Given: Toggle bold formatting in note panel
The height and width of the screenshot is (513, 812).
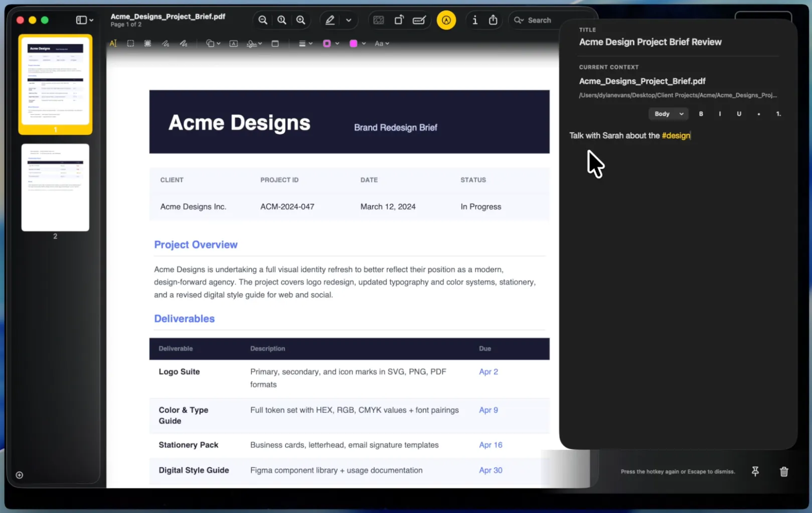Looking at the screenshot, I should click(701, 114).
